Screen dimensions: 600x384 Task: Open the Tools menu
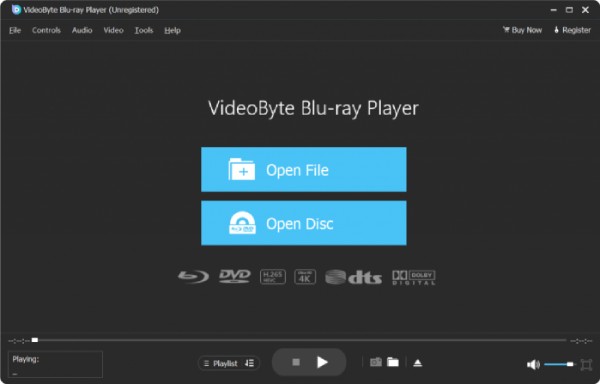click(143, 30)
